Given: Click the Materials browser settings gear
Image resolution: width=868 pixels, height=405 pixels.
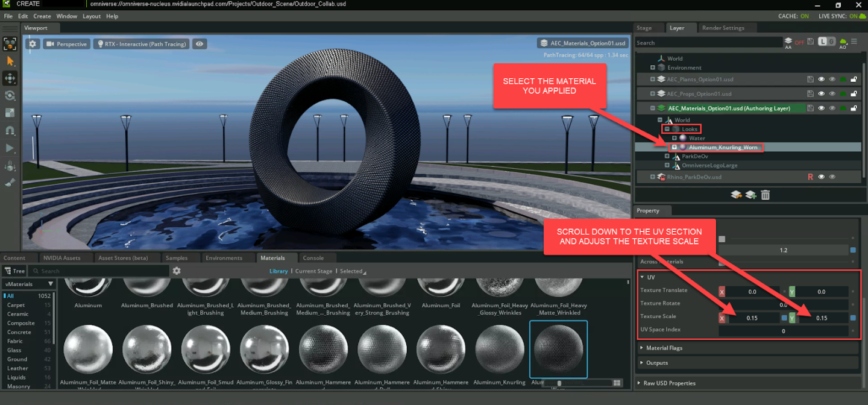Looking at the screenshot, I should coord(177,271).
